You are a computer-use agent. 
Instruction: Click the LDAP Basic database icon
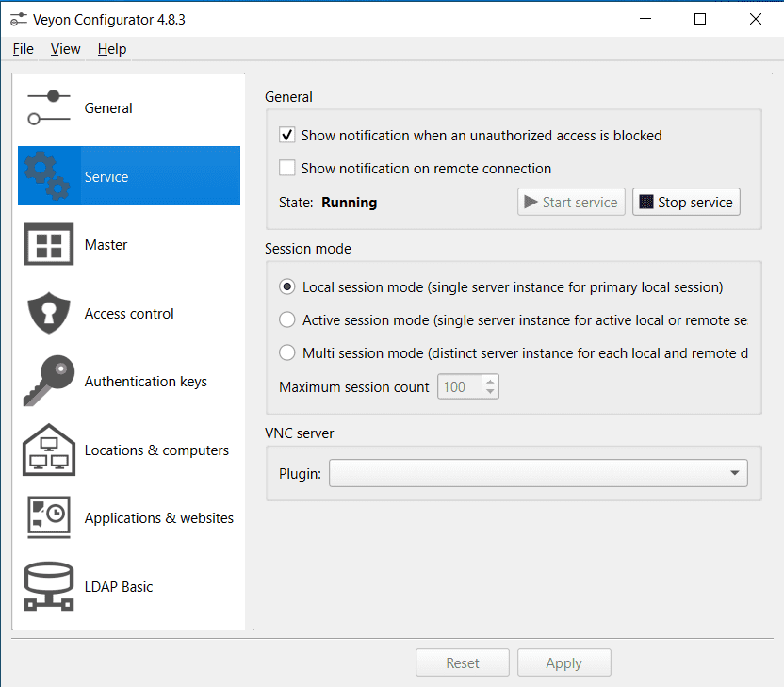pyautogui.click(x=49, y=586)
